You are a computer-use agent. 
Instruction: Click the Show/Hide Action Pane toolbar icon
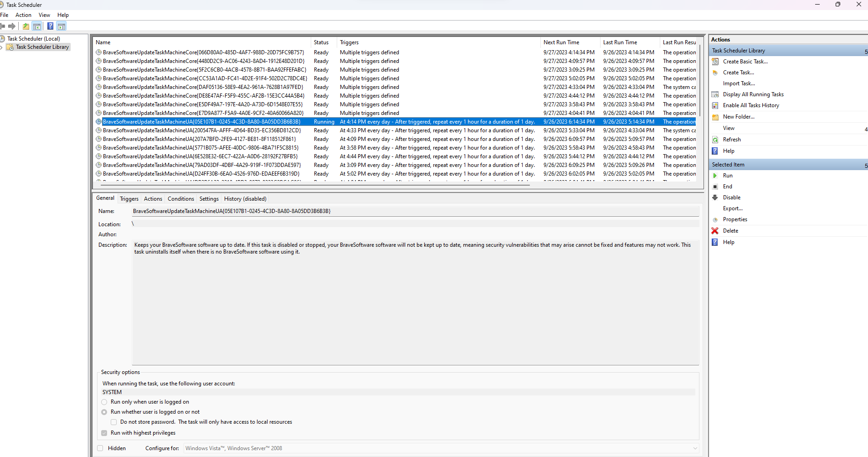[x=62, y=26]
